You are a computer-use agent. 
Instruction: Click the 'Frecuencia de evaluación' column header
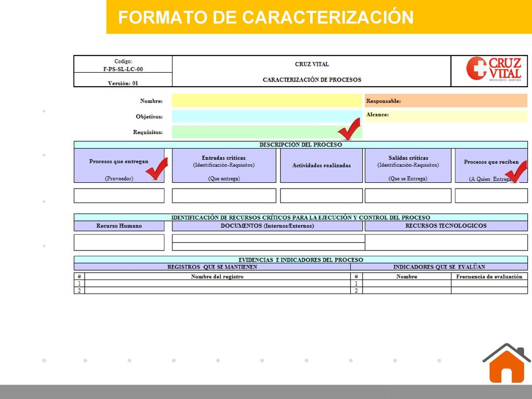(x=489, y=276)
